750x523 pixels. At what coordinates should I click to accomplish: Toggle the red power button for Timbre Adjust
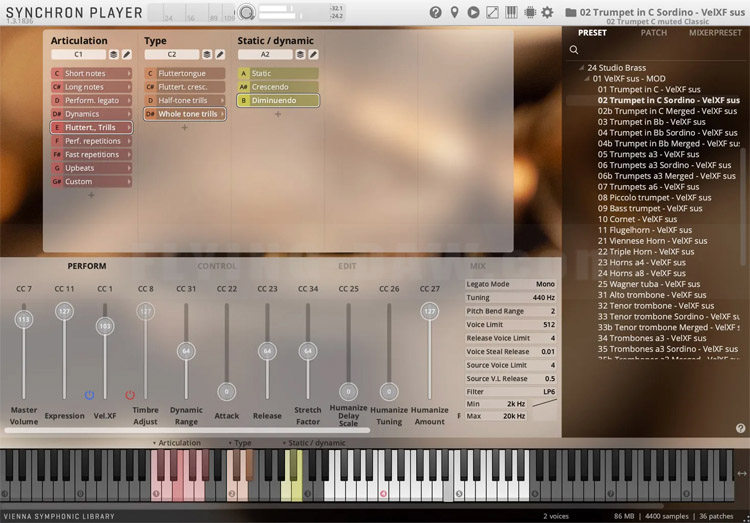click(130, 395)
